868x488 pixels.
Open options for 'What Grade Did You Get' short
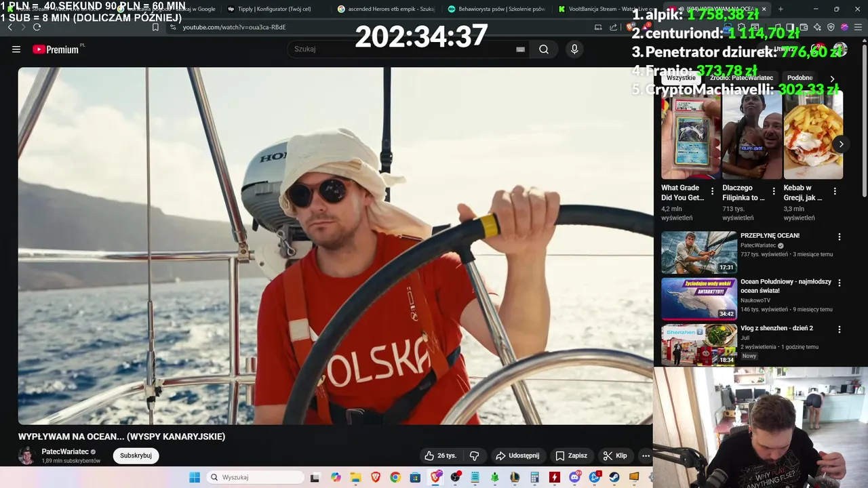(x=712, y=192)
